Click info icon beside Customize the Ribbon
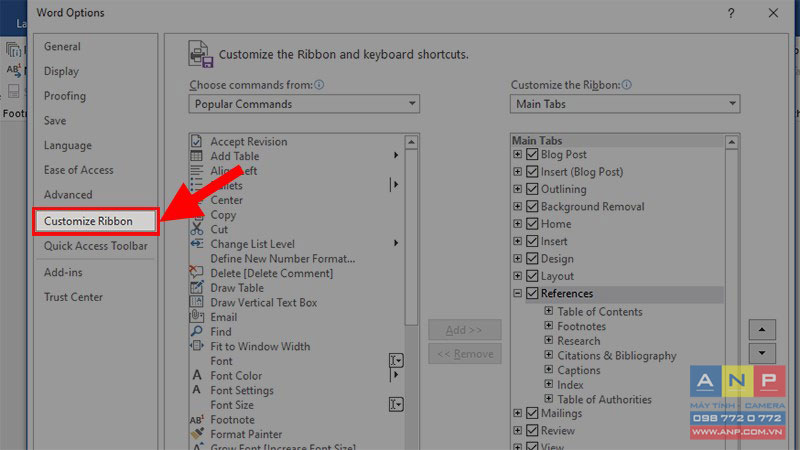The width and height of the screenshot is (800, 450). [x=627, y=85]
